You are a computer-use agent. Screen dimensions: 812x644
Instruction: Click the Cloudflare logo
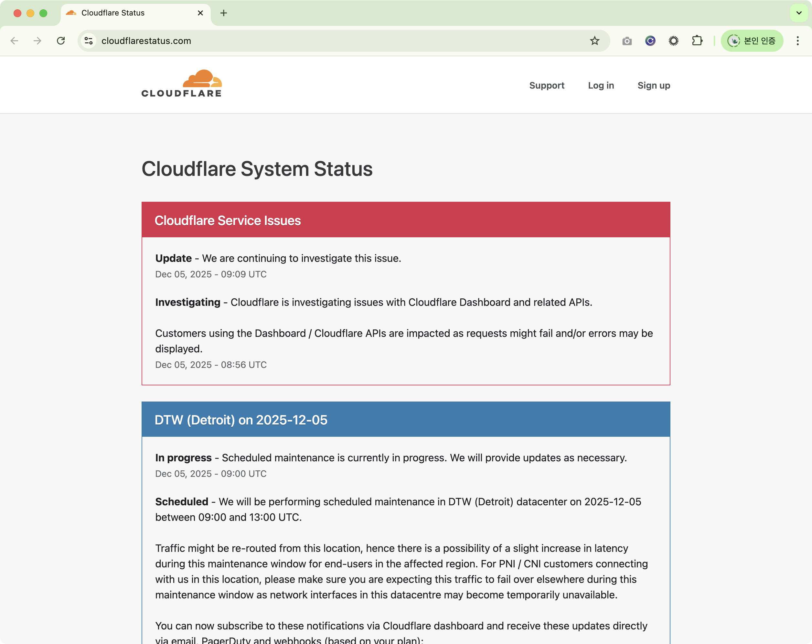tap(182, 84)
